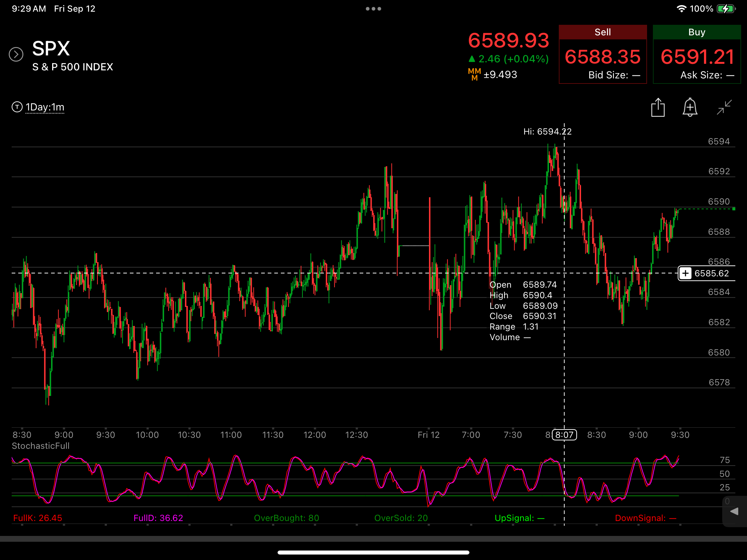Tap the battery charging icon
This screenshot has width=747, height=560.
pos(726,9)
